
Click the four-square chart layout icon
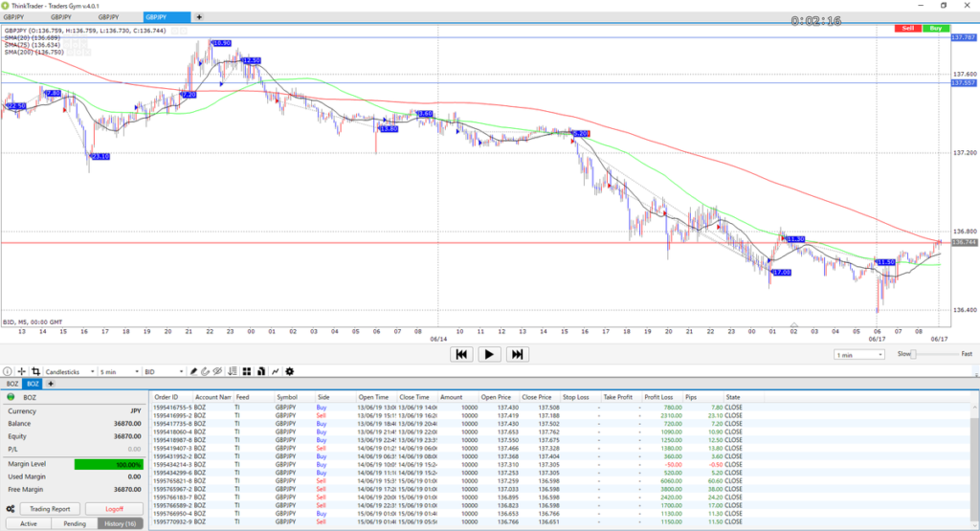click(x=247, y=371)
